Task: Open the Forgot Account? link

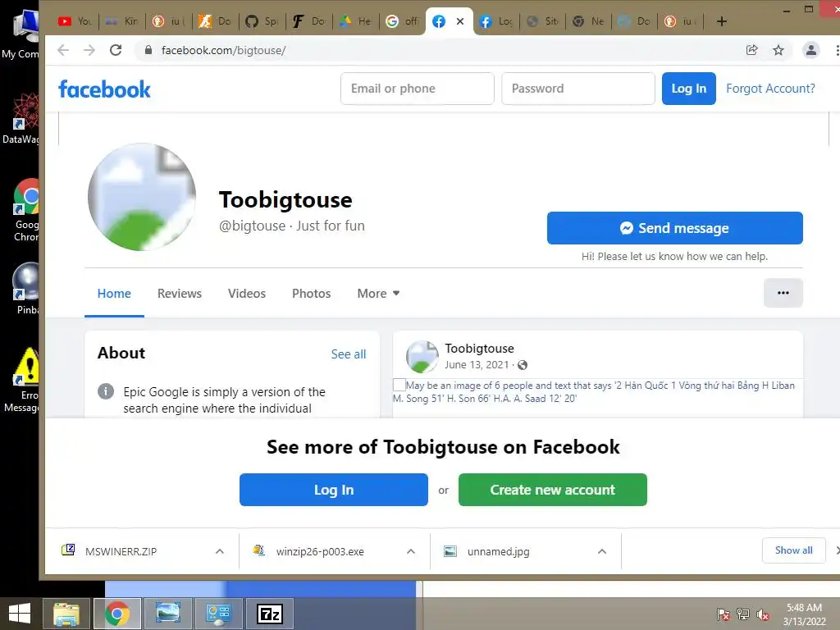Action: tap(770, 89)
